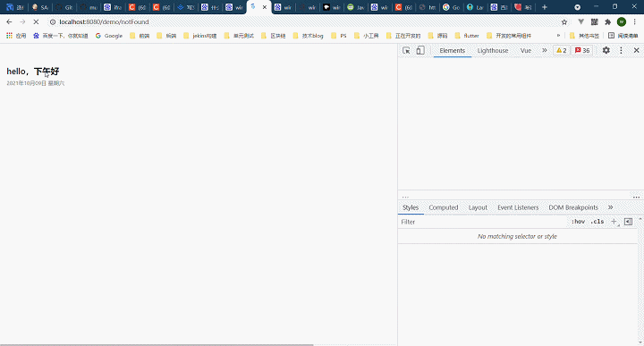Open the reading list button
Image resolution: width=644 pixels, height=346 pixels.
[623, 36]
